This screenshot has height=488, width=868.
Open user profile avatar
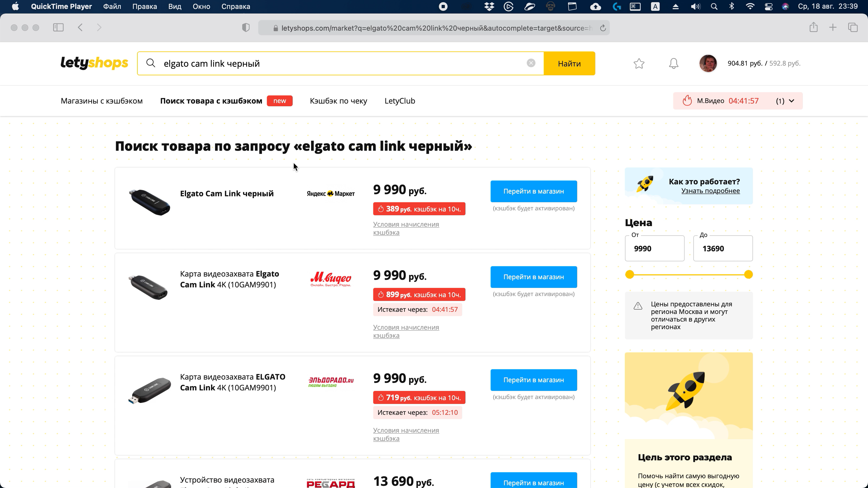pyautogui.click(x=708, y=63)
